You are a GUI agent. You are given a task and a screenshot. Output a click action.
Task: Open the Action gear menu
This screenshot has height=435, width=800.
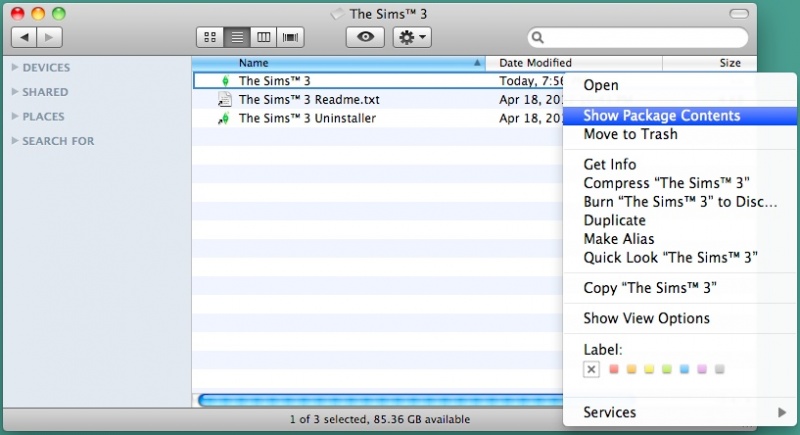(412, 37)
